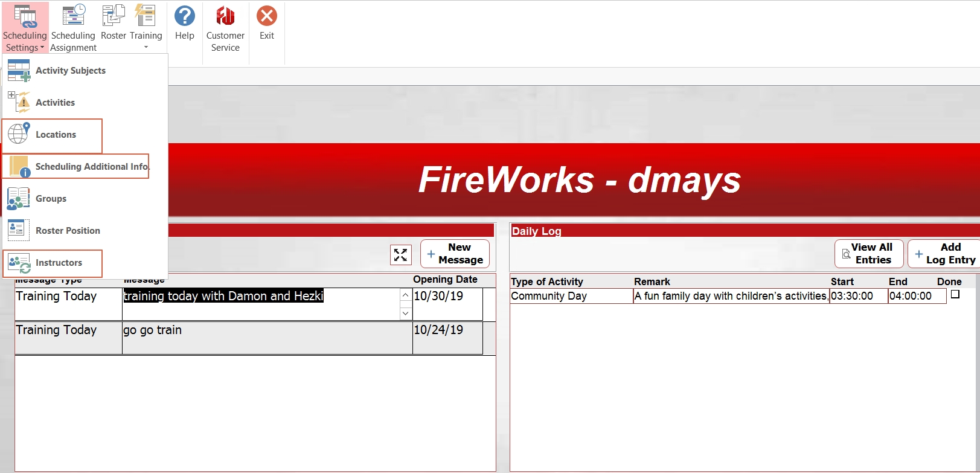Click the Community Day activity cell

click(572, 296)
